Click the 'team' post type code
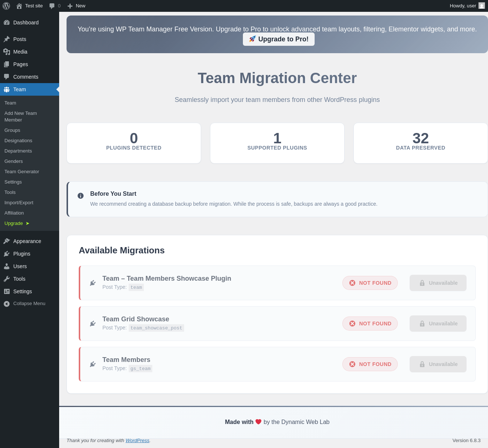Screen dimensions: 488x448 136,287
